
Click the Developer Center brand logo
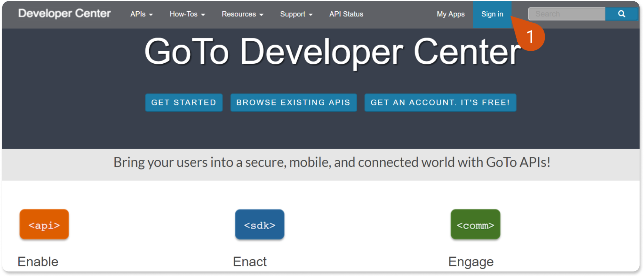[x=64, y=13]
